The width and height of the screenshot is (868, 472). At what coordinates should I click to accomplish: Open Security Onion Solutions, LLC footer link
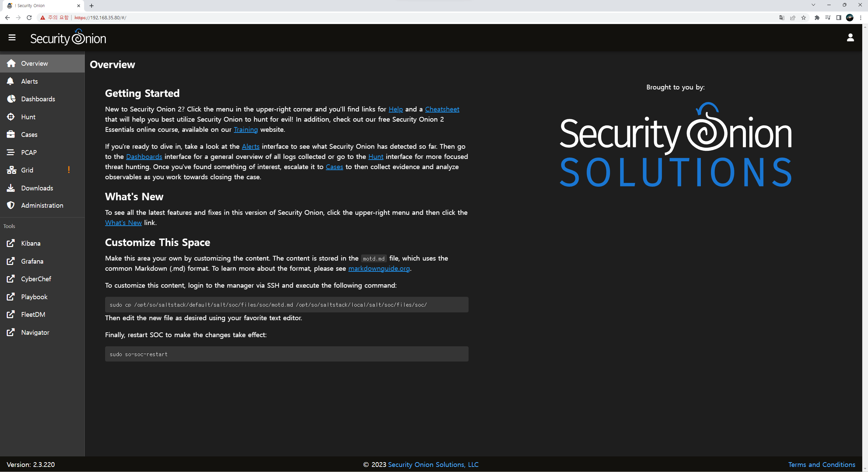433,465
